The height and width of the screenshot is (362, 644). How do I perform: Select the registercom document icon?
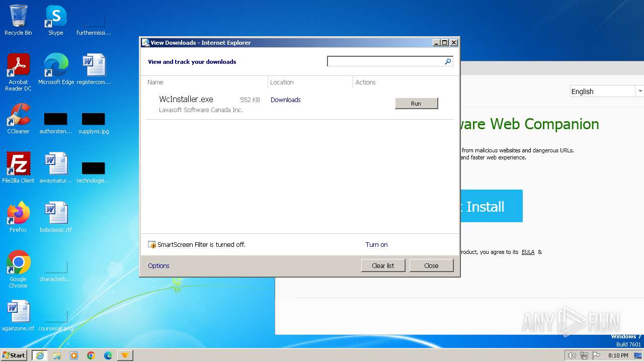(94, 69)
